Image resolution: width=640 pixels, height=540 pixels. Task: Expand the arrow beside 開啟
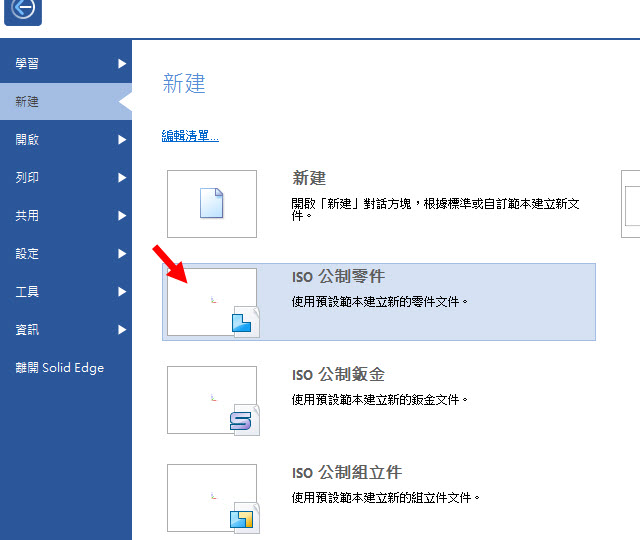122,140
